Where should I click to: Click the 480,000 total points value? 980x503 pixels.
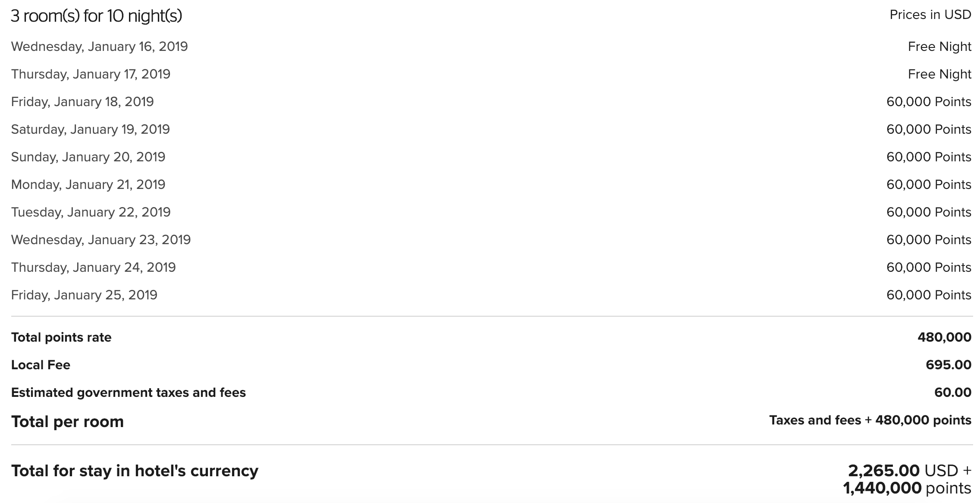(944, 337)
